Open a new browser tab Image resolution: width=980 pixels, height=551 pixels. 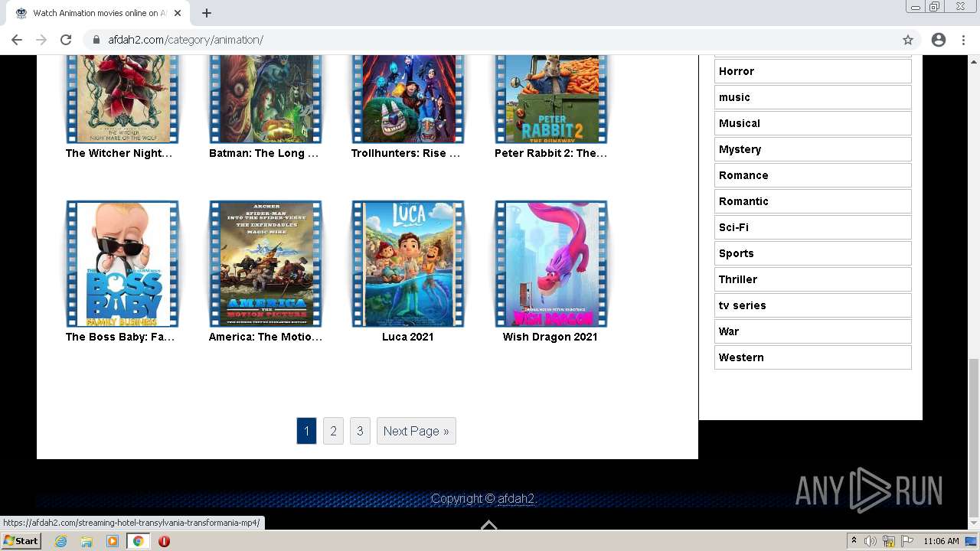tap(207, 13)
